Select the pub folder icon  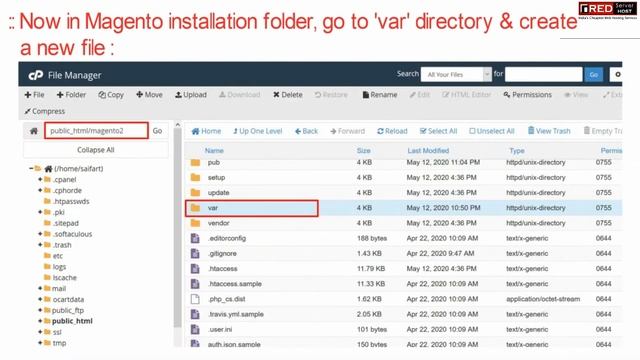196,162
